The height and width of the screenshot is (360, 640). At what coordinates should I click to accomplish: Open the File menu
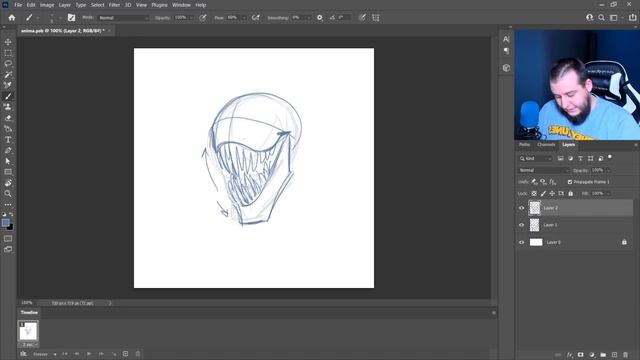click(x=18, y=5)
